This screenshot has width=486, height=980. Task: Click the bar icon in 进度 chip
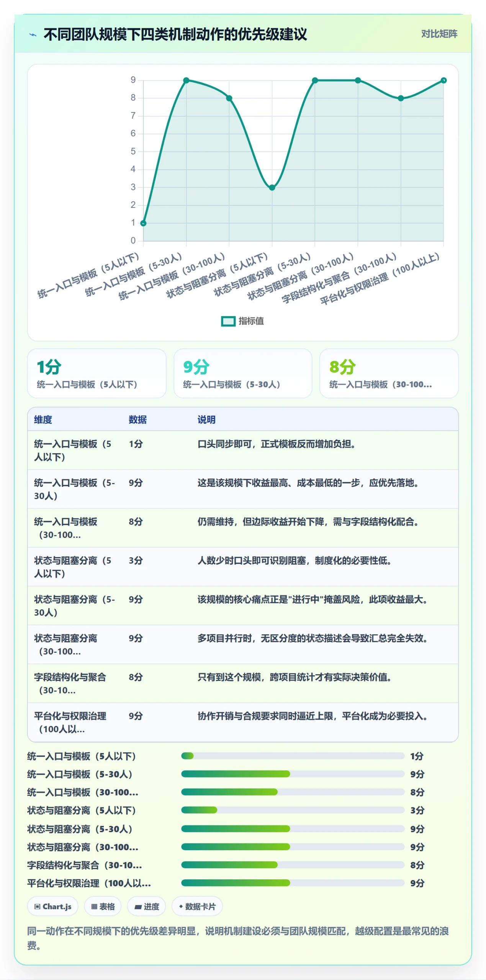tap(138, 907)
